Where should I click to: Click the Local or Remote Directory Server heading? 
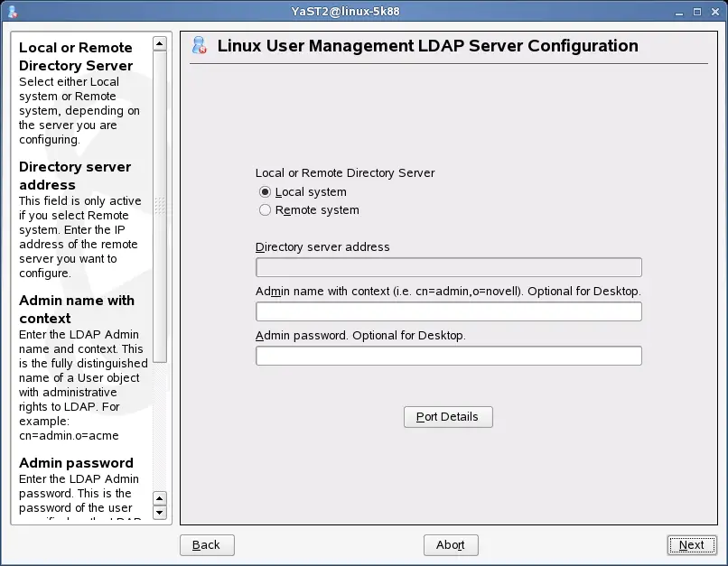(x=76, y=57)
